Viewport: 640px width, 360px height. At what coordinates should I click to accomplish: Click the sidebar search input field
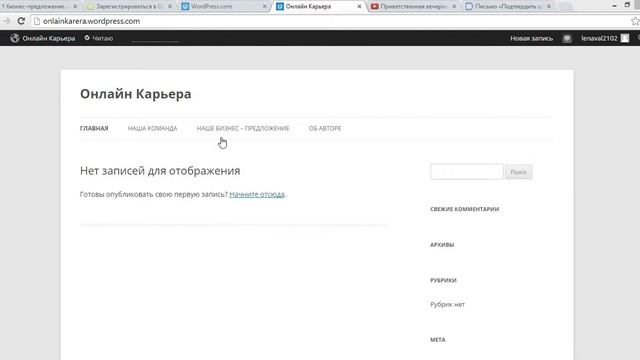pyautogui.click(x=467, y=172)
